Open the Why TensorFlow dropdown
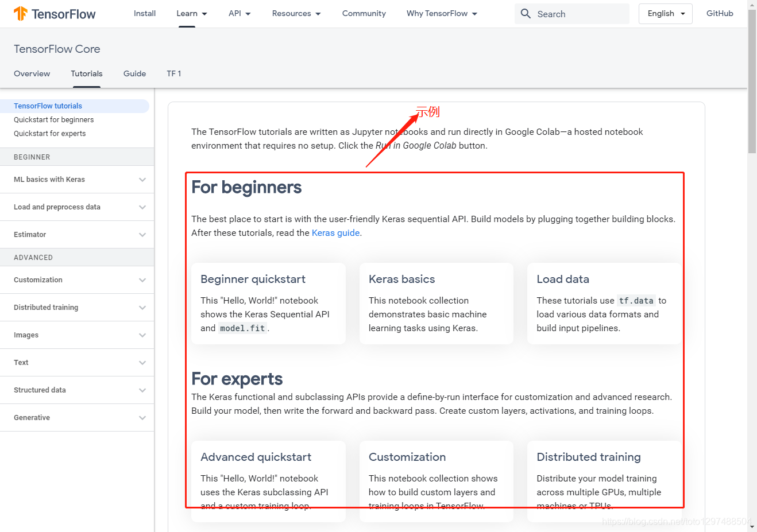 (442, 13)
